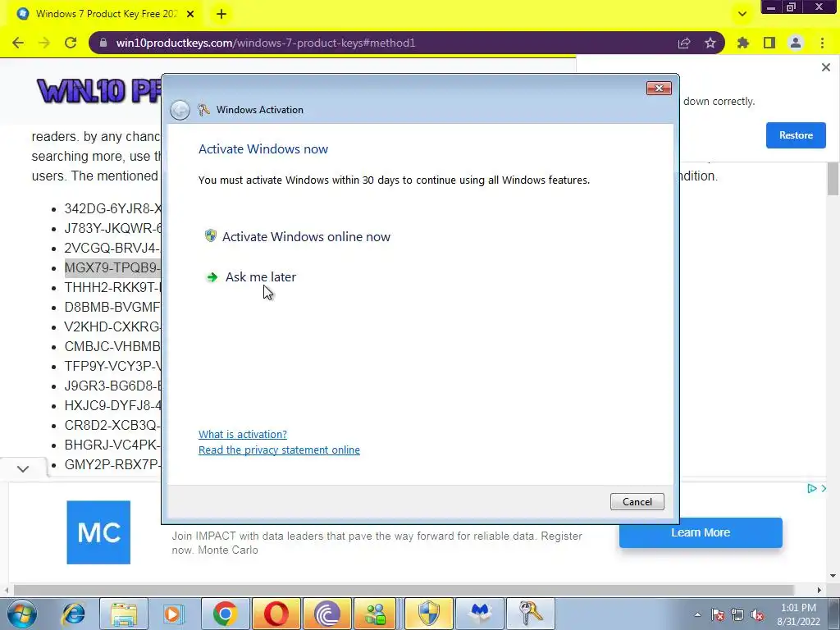The image size is (840, 630).
Task: Toggle Chrome side panel icon
Action: [769, 43]
